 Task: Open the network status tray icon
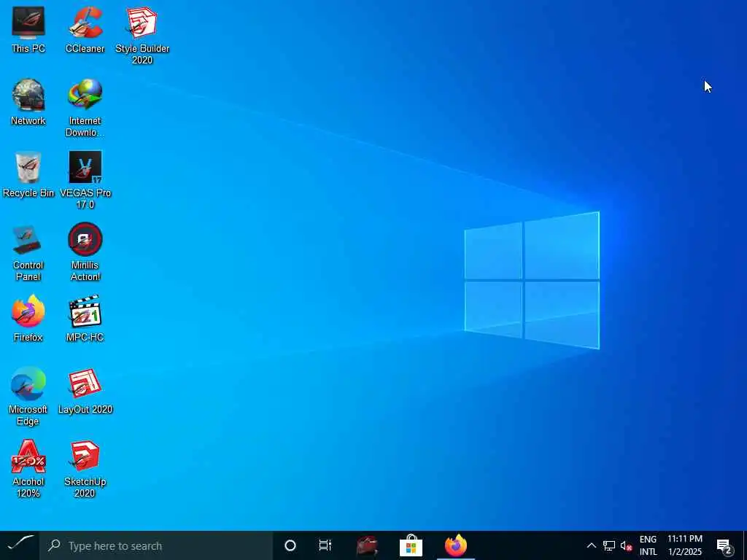pyautogui.click(x=609, y=545)
